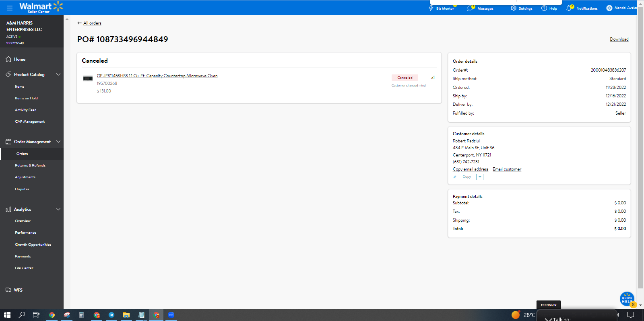Select Orders in the sidebar
Viewport: 644px width, 321px height.
click(x=22, y=154)
